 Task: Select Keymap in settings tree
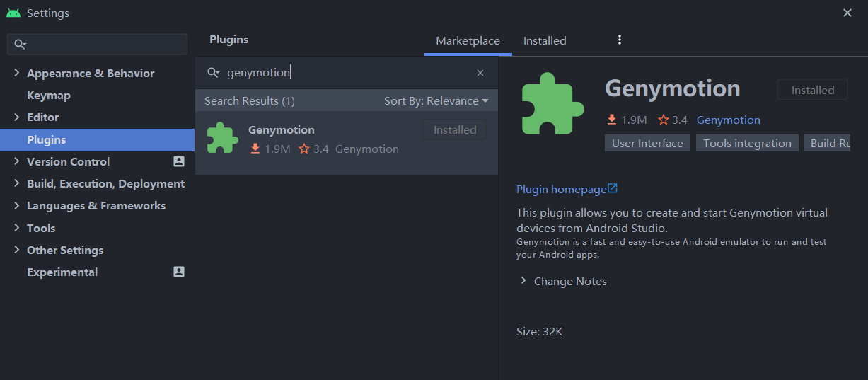click(49, 95)
